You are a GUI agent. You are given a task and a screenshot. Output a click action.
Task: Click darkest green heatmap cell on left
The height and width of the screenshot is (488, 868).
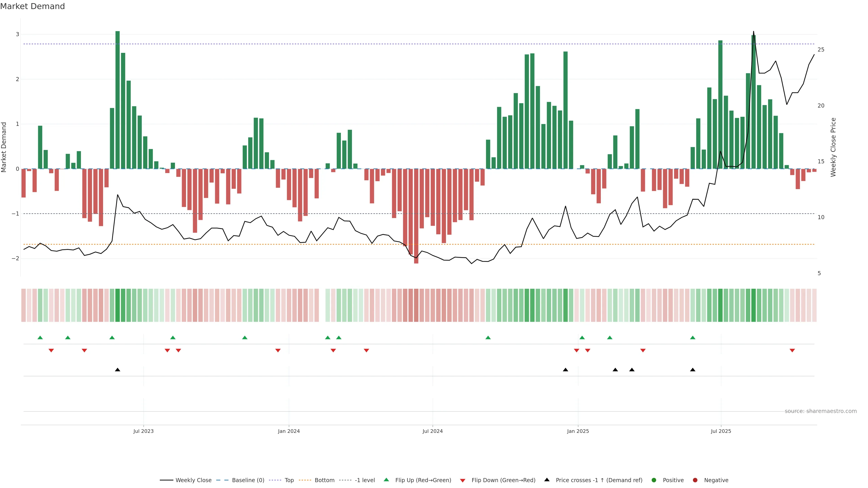[x=118, y=305]
